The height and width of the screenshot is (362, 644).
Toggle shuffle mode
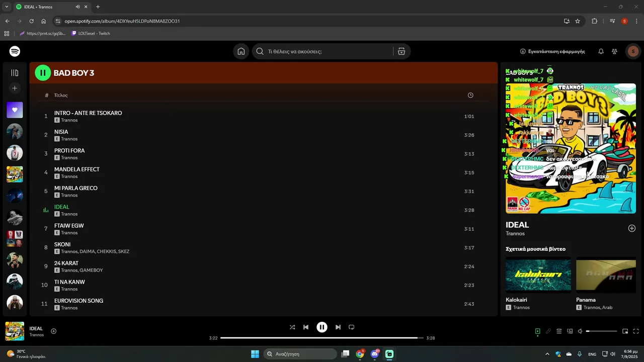pyautogui.click(x=292, y=327)
